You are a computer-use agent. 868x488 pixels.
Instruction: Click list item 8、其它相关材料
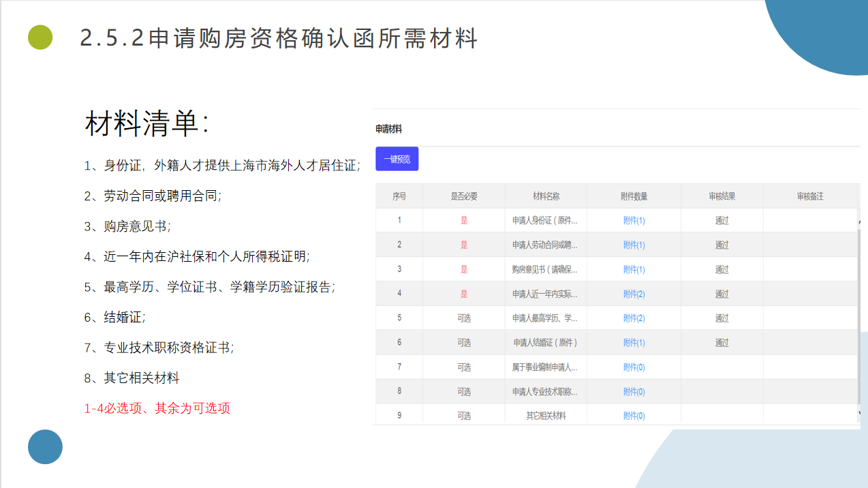(x=131, y=378)
